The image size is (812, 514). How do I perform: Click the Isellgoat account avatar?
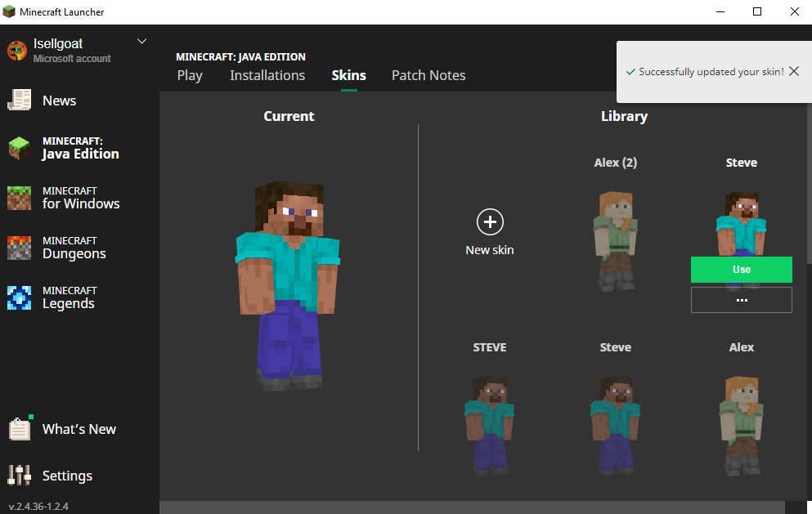[x=17, y=51]
